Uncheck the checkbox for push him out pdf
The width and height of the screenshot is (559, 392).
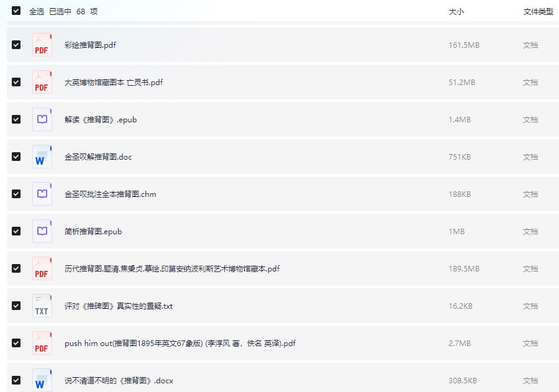click(x=16, y=343)
